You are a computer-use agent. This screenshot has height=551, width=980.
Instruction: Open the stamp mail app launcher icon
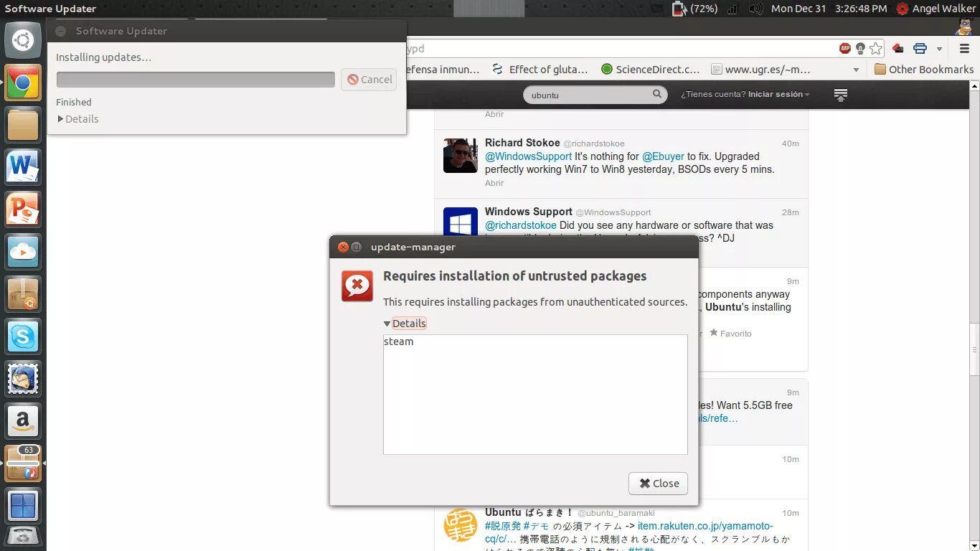point(23,378)
